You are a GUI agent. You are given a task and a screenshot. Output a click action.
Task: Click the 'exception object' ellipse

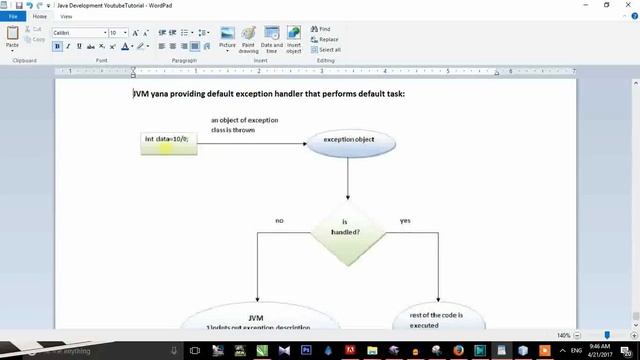[351, 143]
